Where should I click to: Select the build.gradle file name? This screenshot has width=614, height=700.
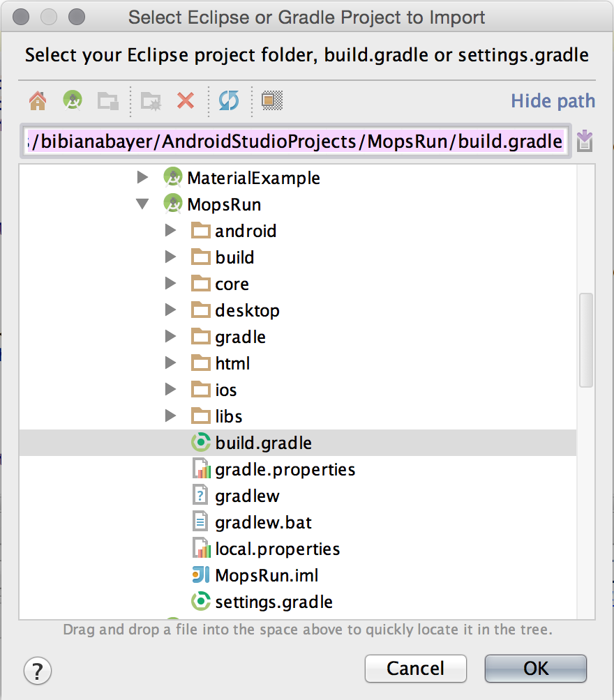tap(263, 443)
